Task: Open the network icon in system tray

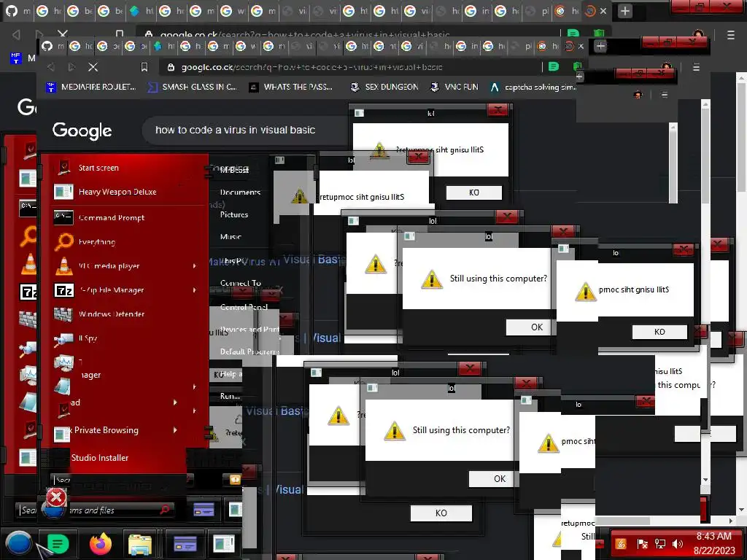Action: pyautogui.click(x=659, y=543)
